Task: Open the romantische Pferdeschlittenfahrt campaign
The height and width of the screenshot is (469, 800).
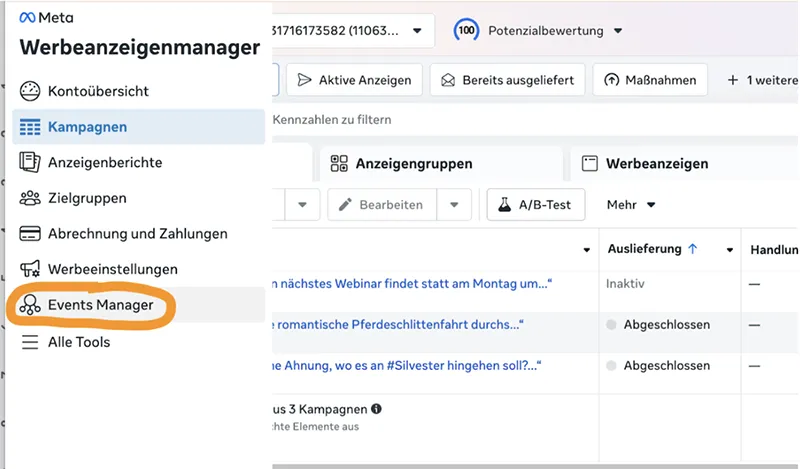Action: tap(398, 325)
